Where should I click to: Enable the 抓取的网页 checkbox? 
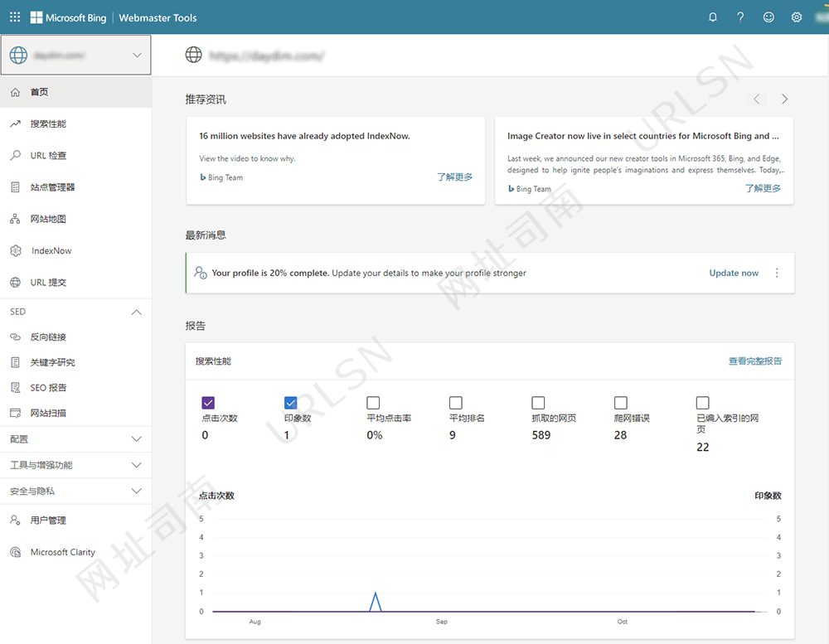(x=539, y=403)
